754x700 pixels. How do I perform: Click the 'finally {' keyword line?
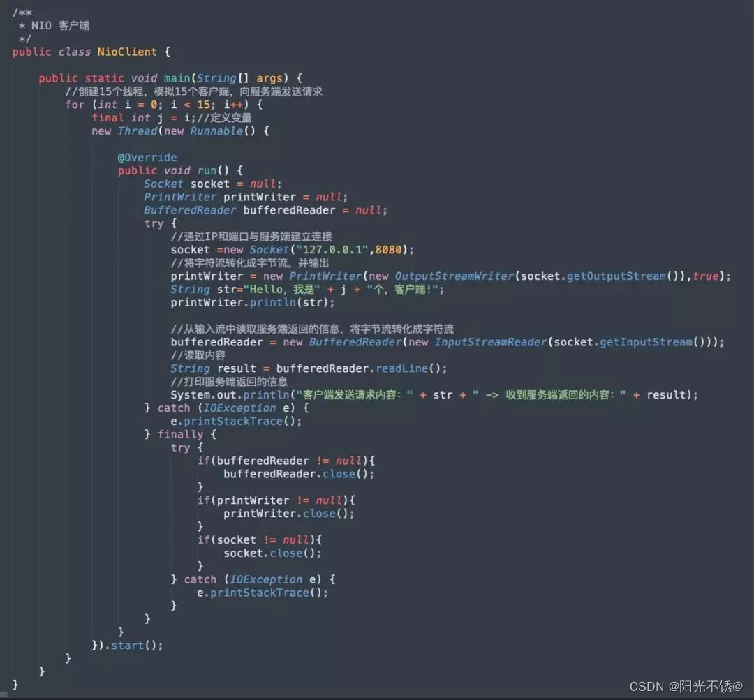click(x=180, y=435)
